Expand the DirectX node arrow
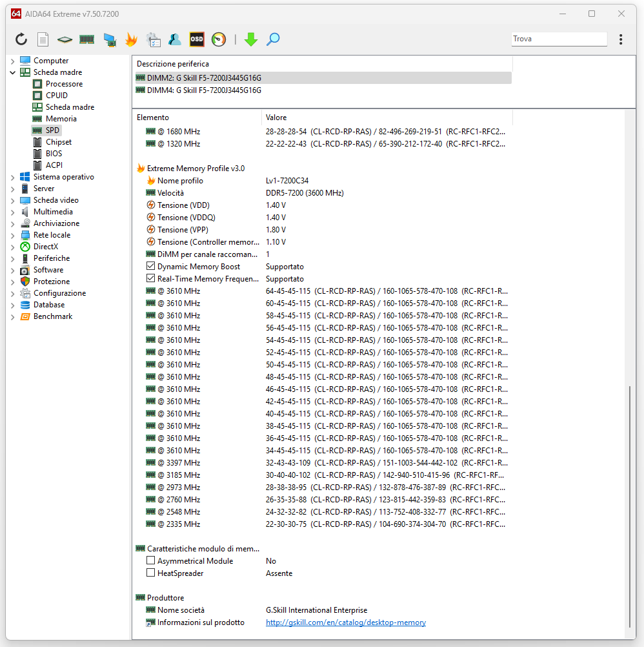 pyautogui.click(x=12, y=247)
